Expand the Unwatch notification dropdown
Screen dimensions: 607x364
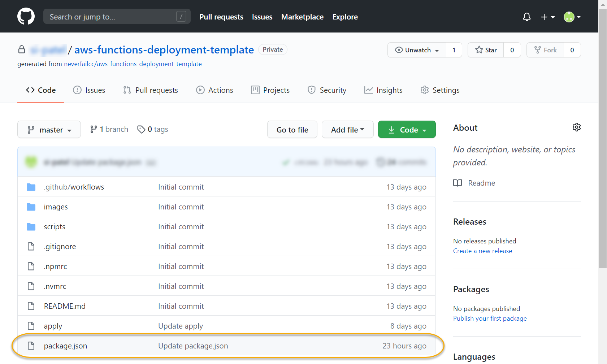pyautogui.click(x=417, y=50)
